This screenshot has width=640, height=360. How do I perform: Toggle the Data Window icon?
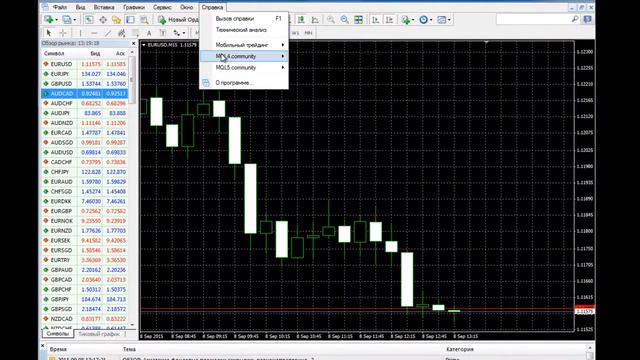click(103, 20)
